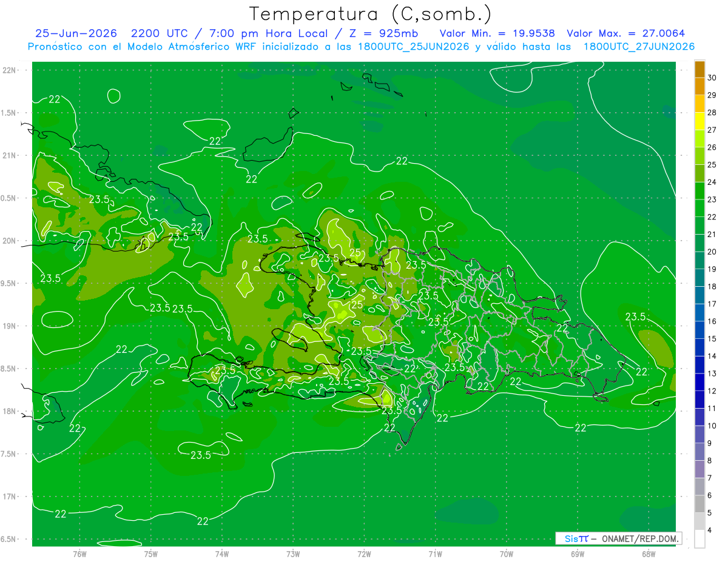Click the blue swatch between 17 and 18
Viewport: 728px width, 562px height.
point(699,295)
